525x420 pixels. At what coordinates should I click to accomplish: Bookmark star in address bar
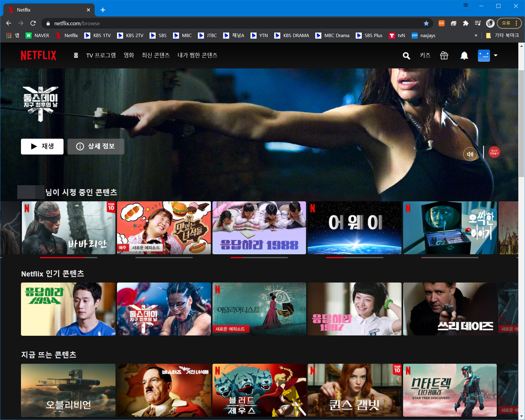[426, 23]
